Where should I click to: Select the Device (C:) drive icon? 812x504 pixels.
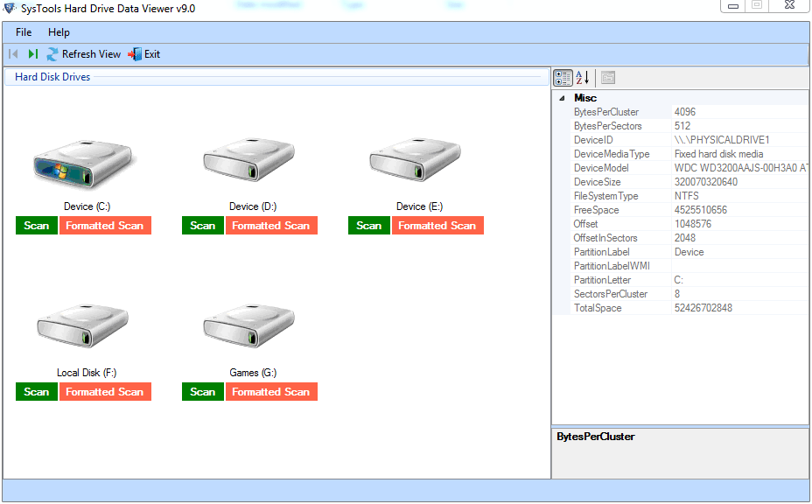click(x=83, y=164)
